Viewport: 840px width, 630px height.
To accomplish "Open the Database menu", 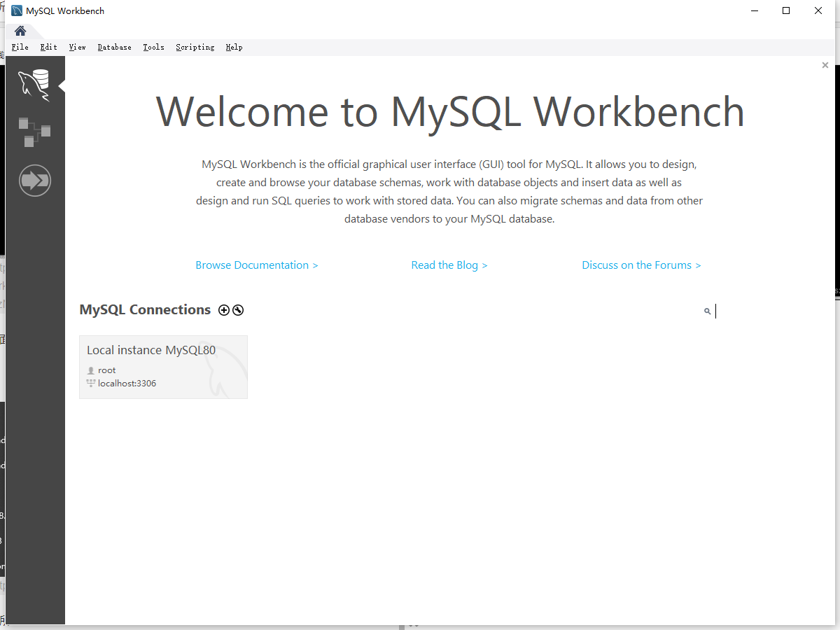I will coord(114,47).
